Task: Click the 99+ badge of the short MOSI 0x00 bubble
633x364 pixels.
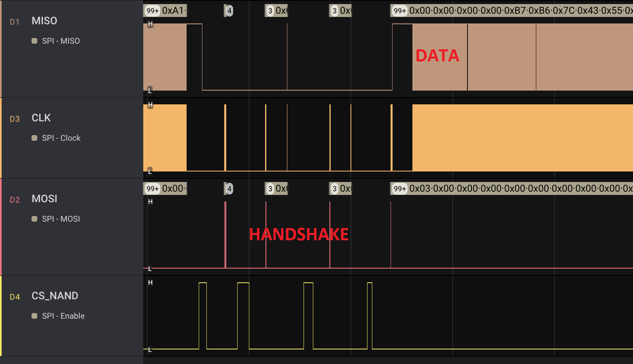Action: [x=153, y=188]
